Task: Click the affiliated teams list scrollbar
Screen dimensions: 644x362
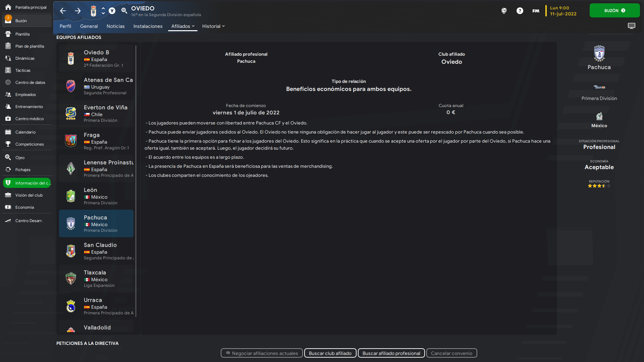Action: (136, 181)
